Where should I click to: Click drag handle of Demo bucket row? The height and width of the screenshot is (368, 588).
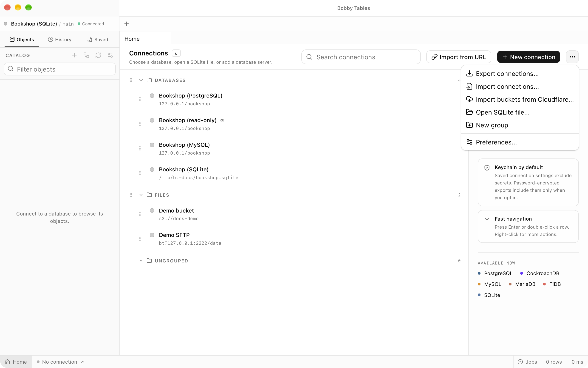[140, 214]
